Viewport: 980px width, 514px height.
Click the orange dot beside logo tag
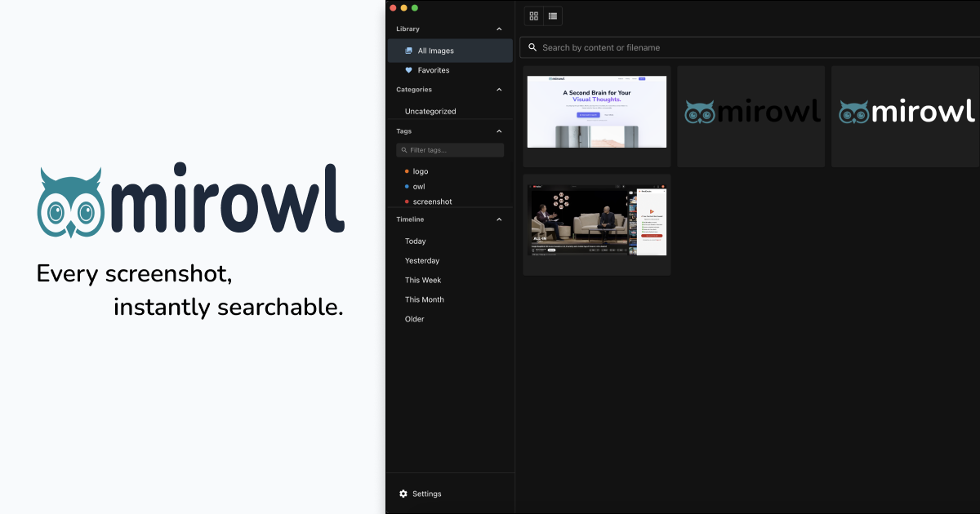coord(407,171)
